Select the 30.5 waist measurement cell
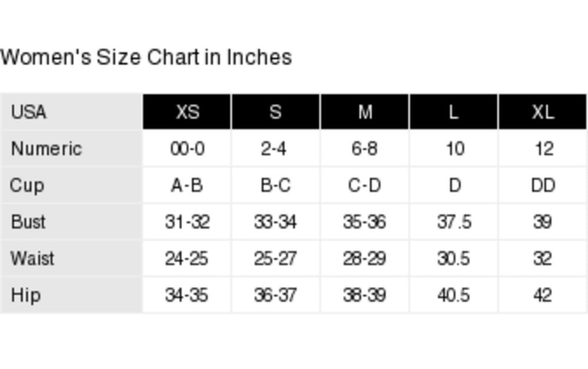Screen dimensions: 588x369 [454, 258]
